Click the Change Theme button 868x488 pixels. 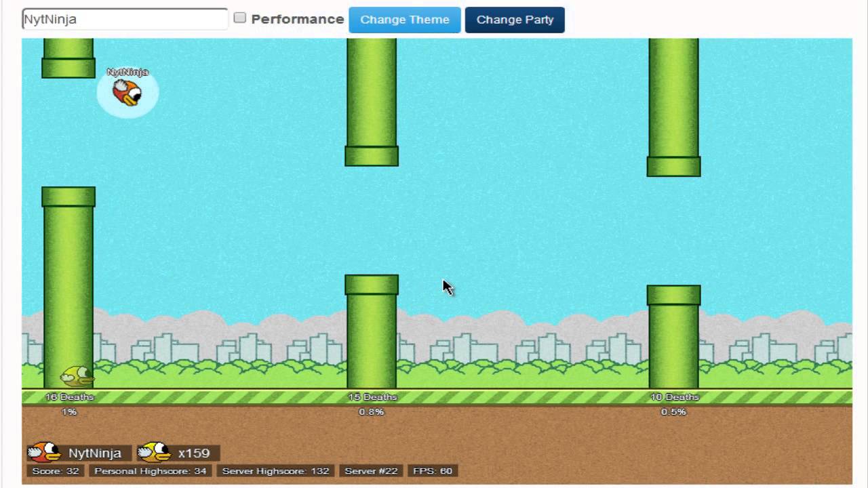(x=405, y=20)
